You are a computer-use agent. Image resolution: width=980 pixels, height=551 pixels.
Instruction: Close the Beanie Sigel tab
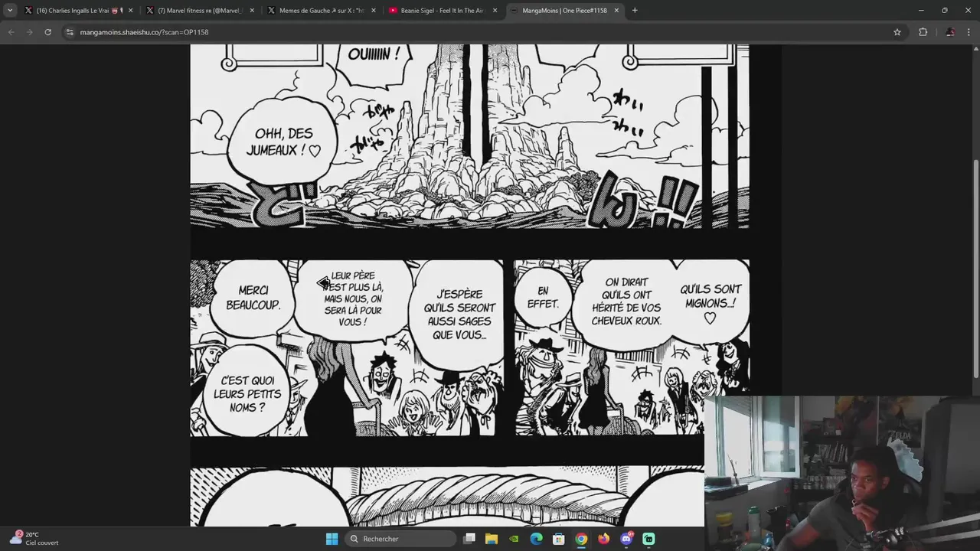click(495, 11)
